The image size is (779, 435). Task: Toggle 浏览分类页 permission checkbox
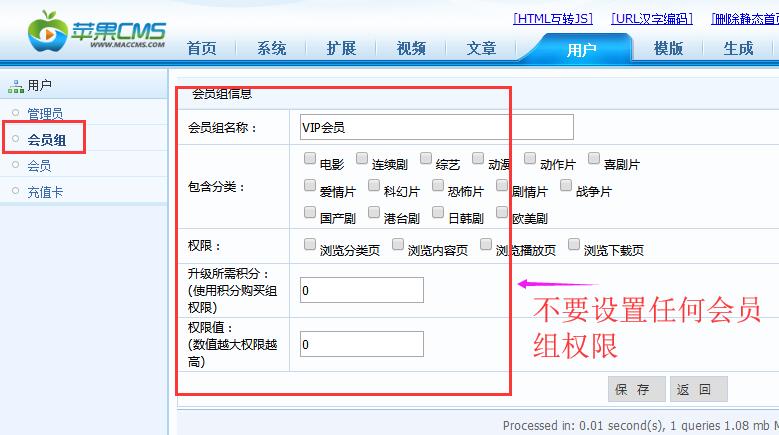pyautogui.click(x=310, y=244)
